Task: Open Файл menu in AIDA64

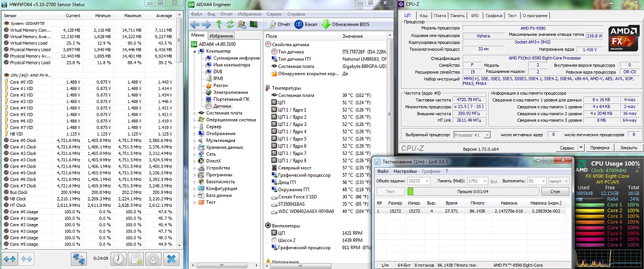Action: (196, 13)
